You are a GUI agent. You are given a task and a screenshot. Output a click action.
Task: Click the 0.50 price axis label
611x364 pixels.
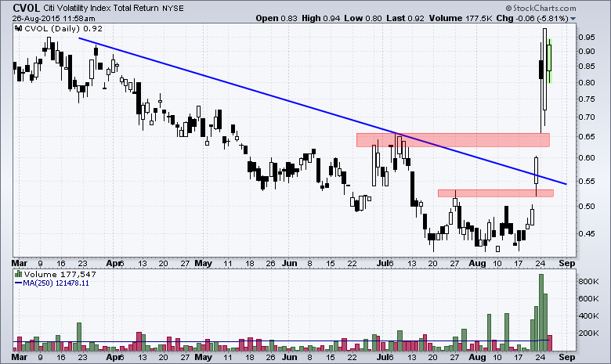[587, 207]
